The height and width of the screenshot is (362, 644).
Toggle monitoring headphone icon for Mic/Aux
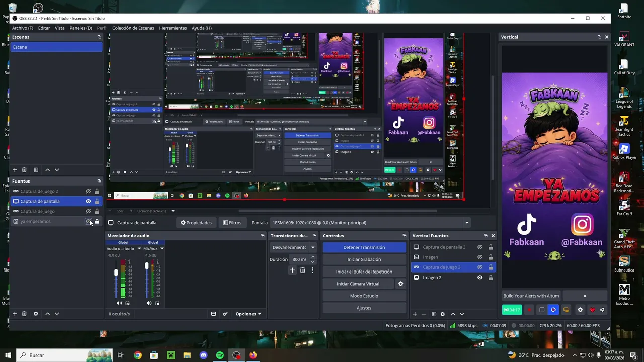157,303
